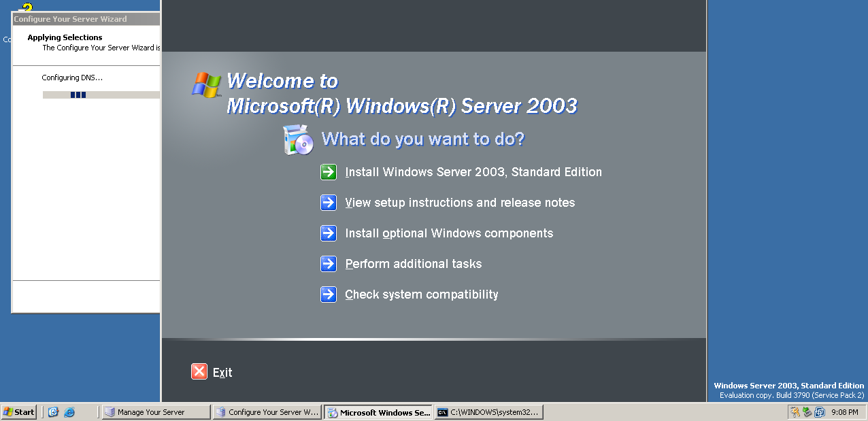The width and height of the screenshot is (868, 421).
Task: Launch Internet Explorer from quick launch
Action: click(x=69, y=412)
